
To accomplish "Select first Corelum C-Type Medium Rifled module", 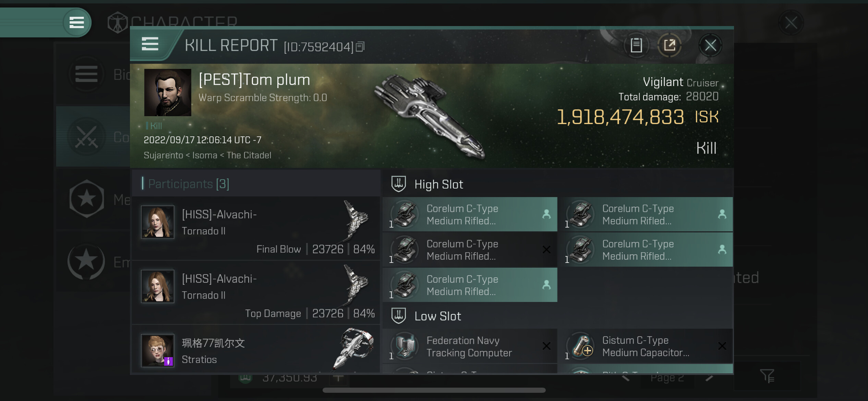I will point(470,215).
